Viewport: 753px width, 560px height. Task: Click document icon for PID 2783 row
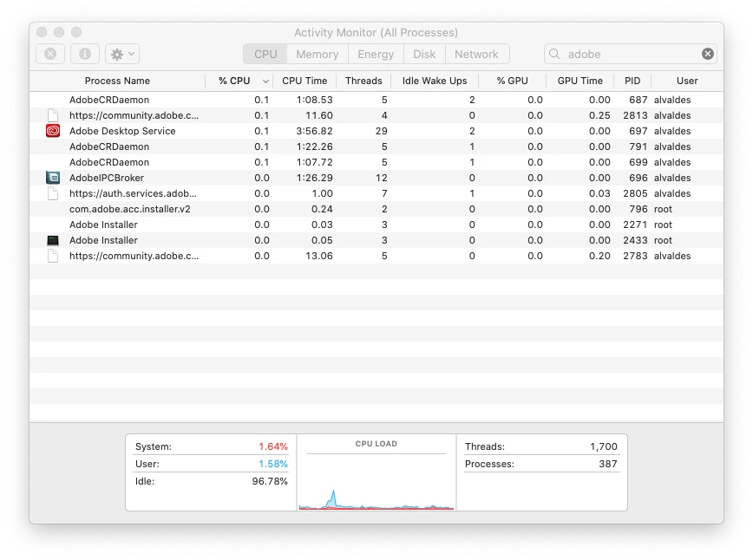pyautogui.click(x=53, y=256)
